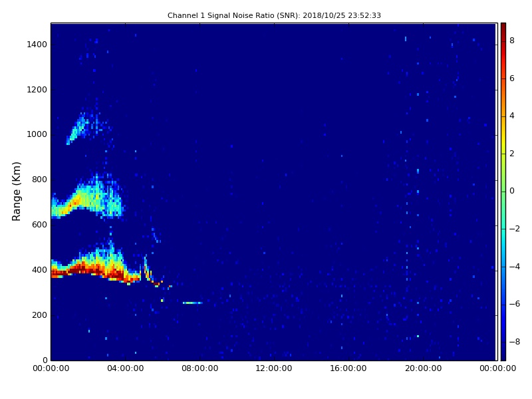
Task: Click the colorbar label −8
Action: [x=515, y=342]
